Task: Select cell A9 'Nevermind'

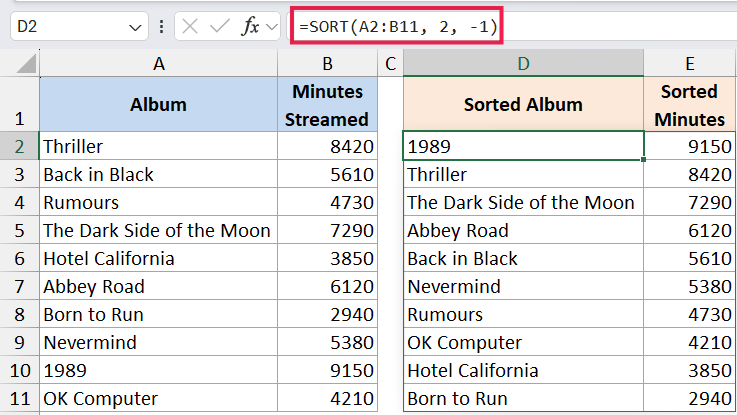Action: (x=159, y=342)
